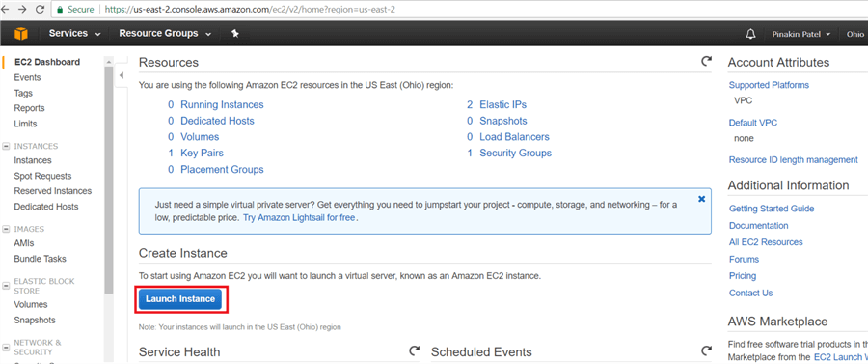Open the Snapshots resource link
868x364 pixels.
503,121
